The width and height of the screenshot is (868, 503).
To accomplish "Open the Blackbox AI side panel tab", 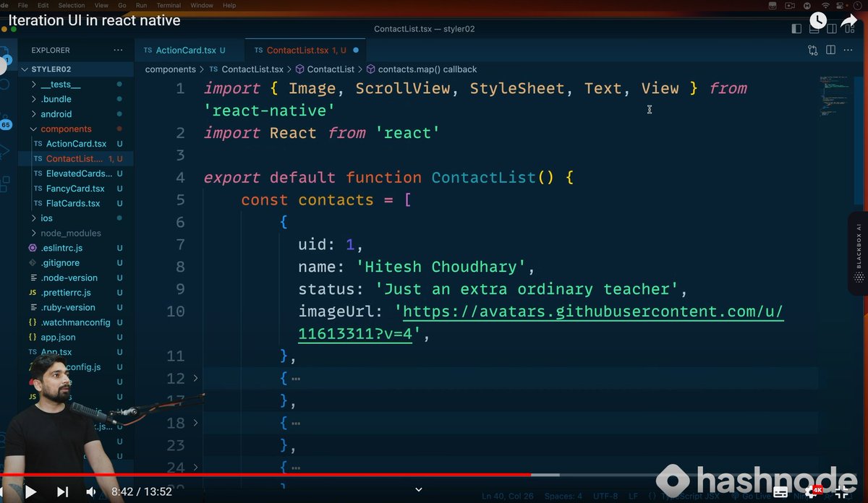I will coord(859,253).
